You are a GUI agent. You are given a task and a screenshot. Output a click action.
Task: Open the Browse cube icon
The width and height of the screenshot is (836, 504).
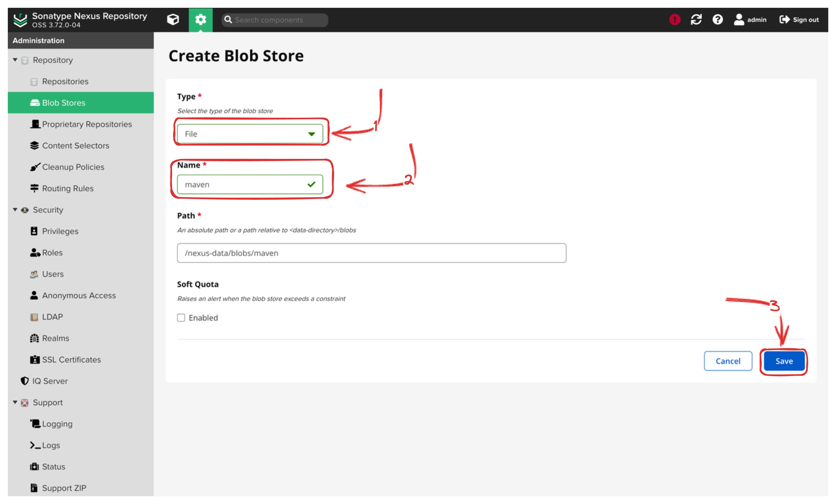(x=173, y=20)
